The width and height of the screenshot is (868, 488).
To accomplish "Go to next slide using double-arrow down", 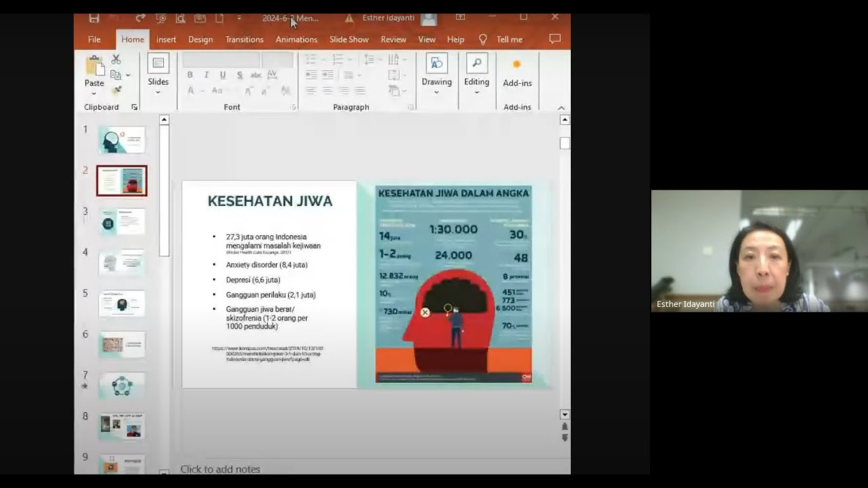I will pos(565,438).
